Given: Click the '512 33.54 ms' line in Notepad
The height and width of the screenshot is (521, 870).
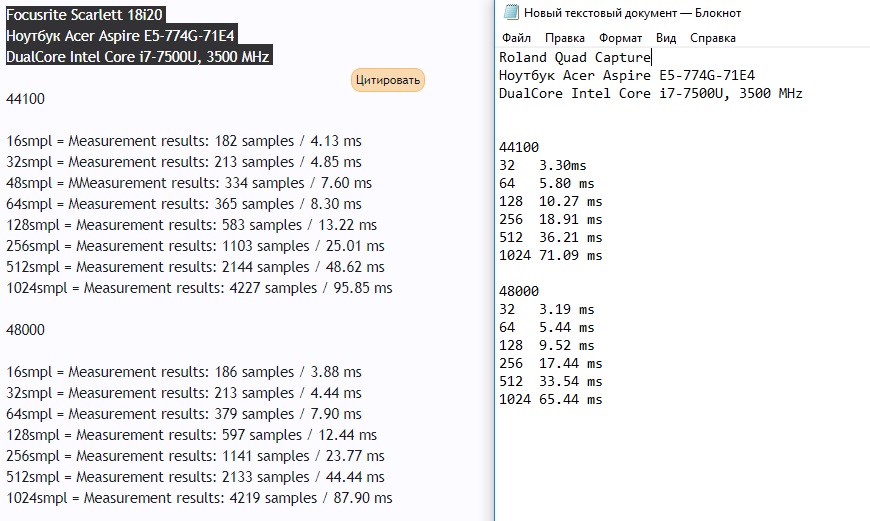Looking at the screenshot, I should pos(550,381).
